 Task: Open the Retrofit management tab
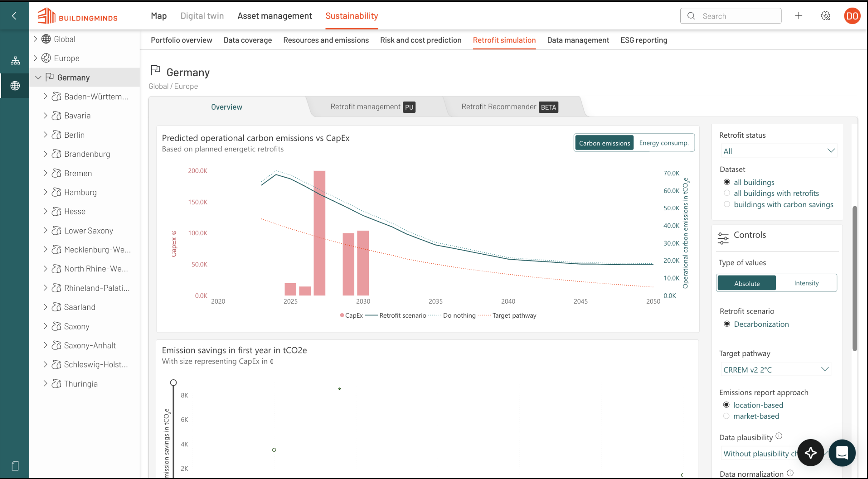click(x=373, y=107)
